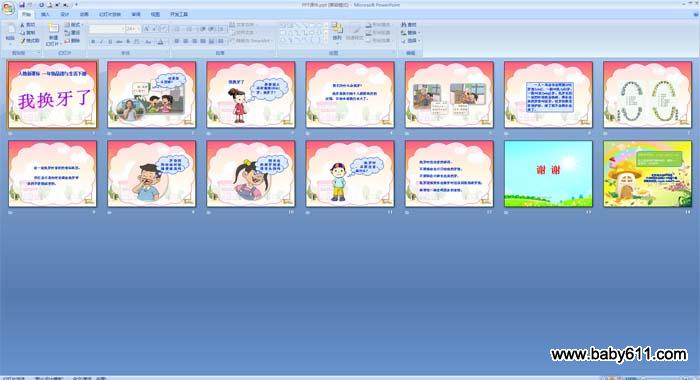700x380 pixels.
Task: Open the clipboard group dialog launcher
Action: pyautogui.click(x=38, y=53)
